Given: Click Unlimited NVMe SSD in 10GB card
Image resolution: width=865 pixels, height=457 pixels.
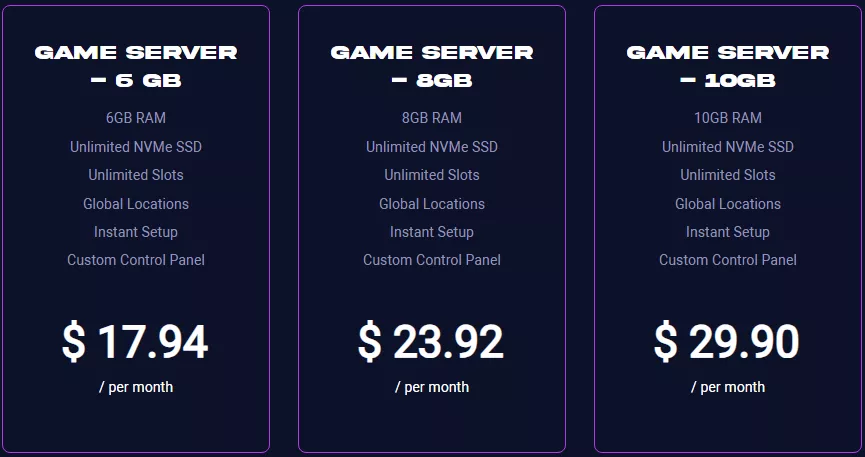Looking at the screenshot, I should pyautogui.click(x=728, y=147).
